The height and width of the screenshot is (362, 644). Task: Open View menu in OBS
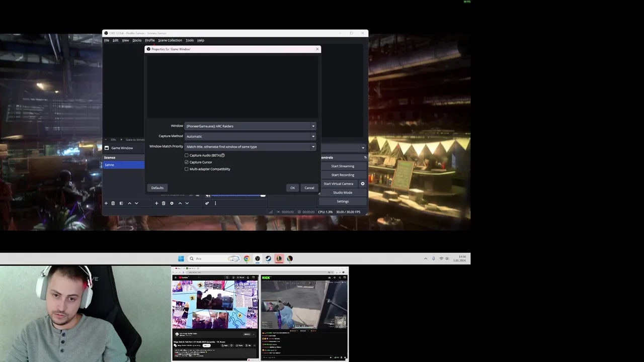click(125, 40)
